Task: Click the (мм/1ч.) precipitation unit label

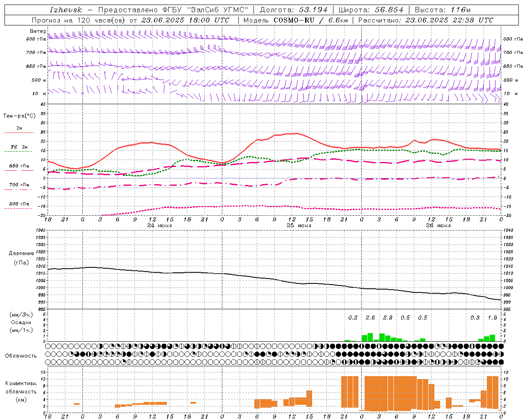Action: click(21, 330)
